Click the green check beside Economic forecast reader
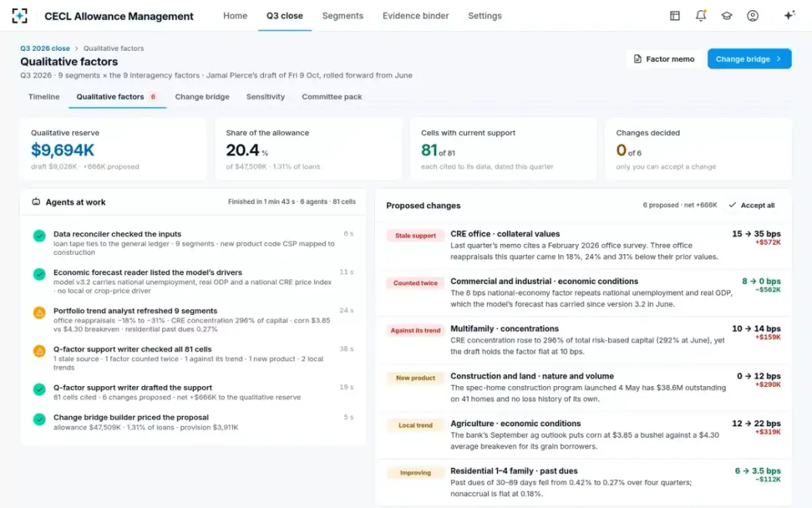812x508 pixels. pyautogui.click(x=39, y=274)
